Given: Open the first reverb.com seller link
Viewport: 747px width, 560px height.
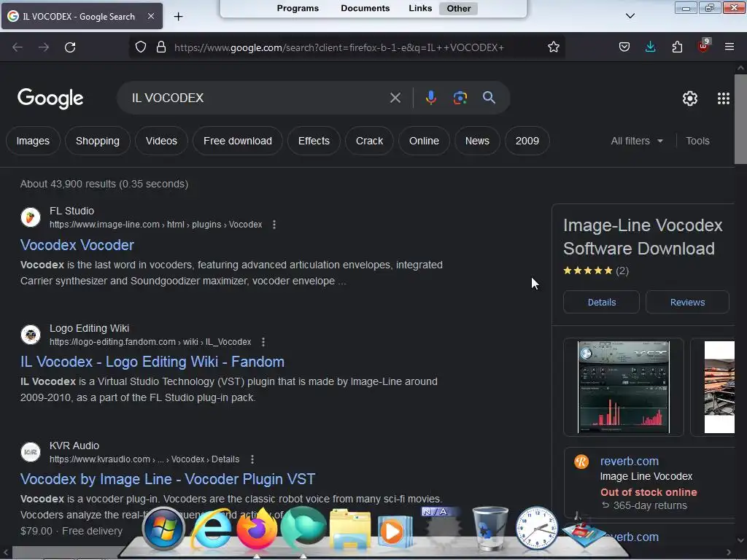Looking at the screenshot, I should pos(630,461).
